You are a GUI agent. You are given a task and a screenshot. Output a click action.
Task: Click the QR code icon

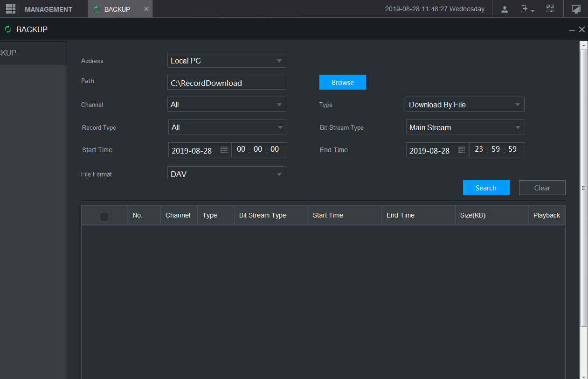(x=550, y=9)
